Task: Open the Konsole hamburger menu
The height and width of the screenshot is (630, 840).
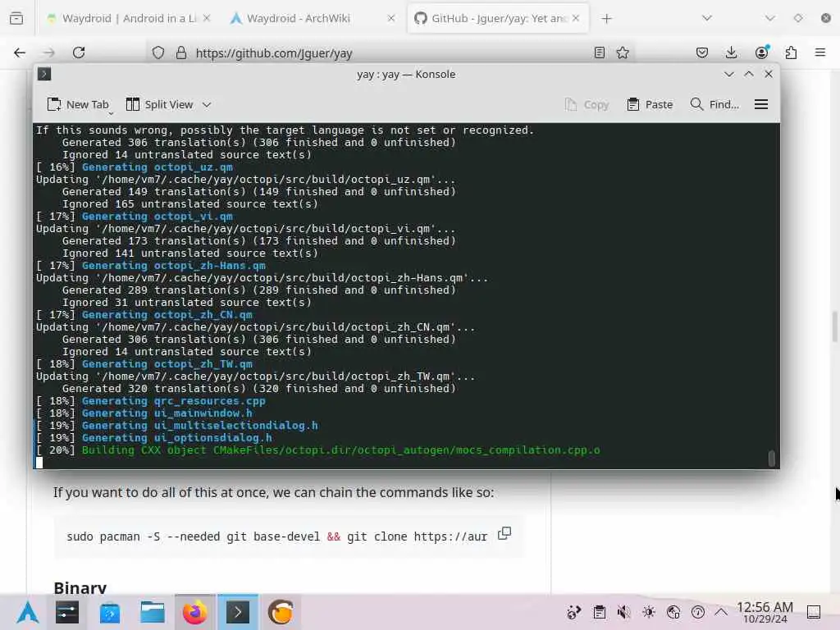Action: pyautogui.click(x=761, y=104)
